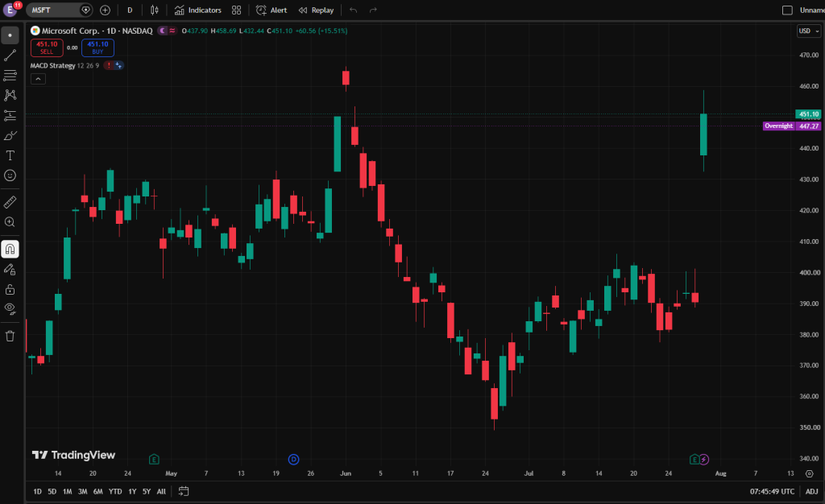Select the YTD date range
The height and width of the screenshot is (504, 825).
(x=115, y=491)
